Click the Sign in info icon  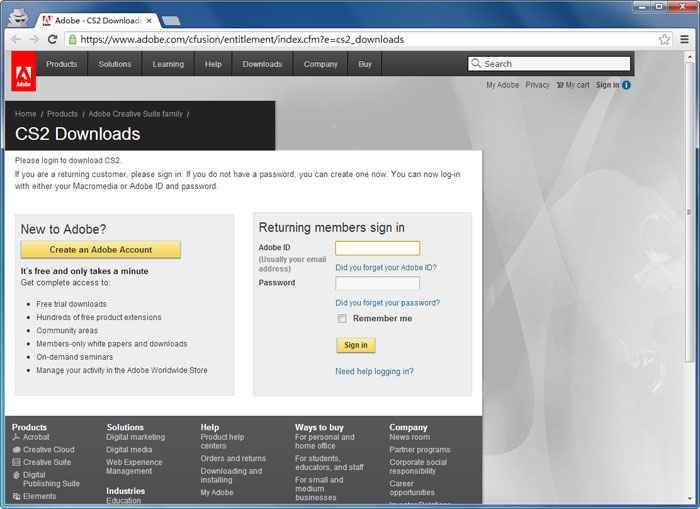pos(626,85)
